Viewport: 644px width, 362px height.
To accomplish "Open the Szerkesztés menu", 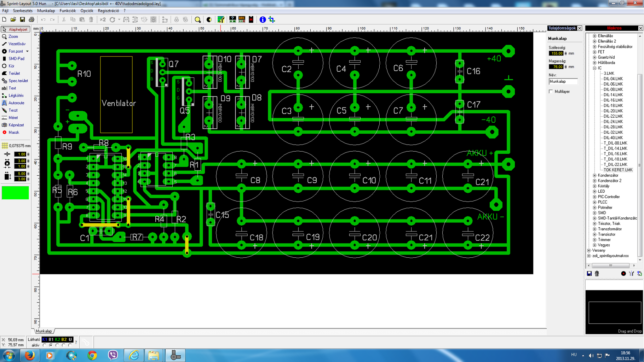I will tap(23, 11).
